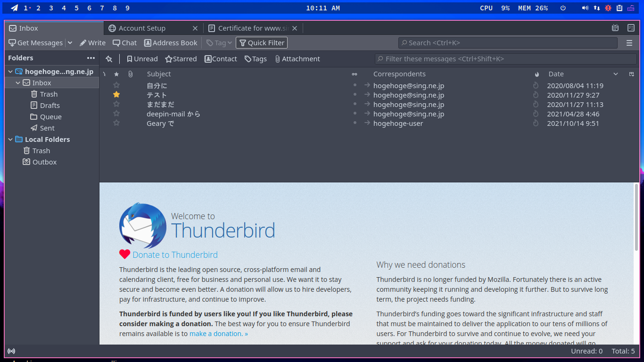Open the Chat tab button
Viewport: 644px width, 362px height.
(x=124, y=43)
